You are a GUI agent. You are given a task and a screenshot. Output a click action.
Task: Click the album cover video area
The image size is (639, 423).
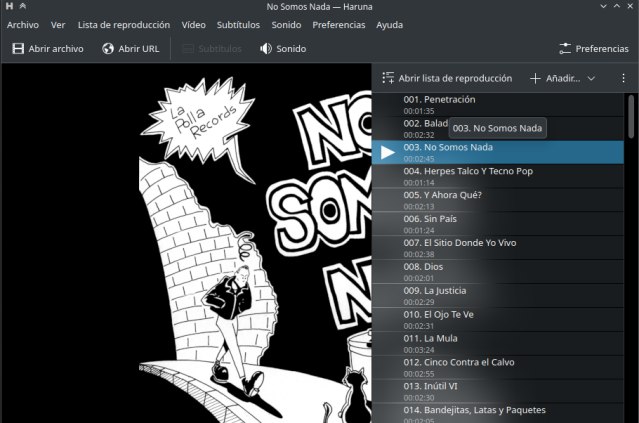[186, 243]
